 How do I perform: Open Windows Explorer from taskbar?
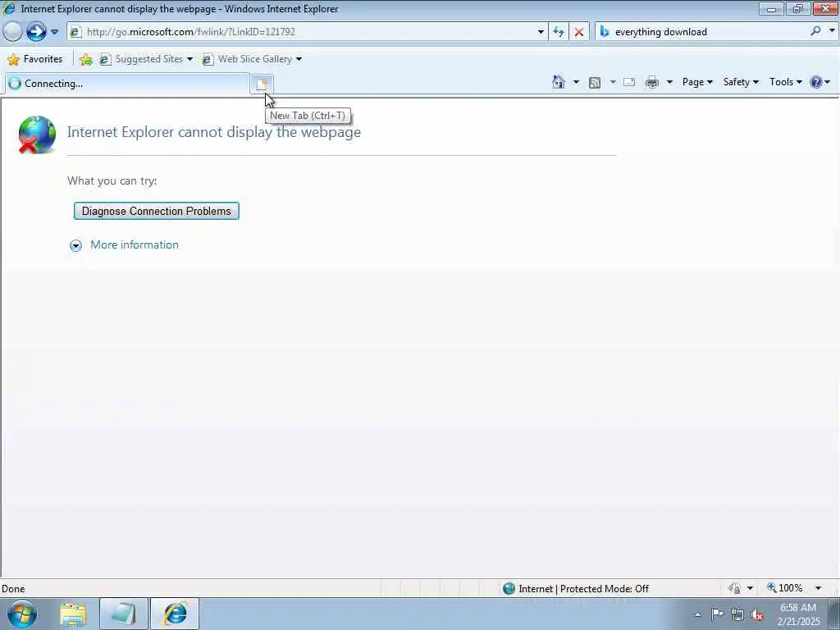tap(73, 614)
